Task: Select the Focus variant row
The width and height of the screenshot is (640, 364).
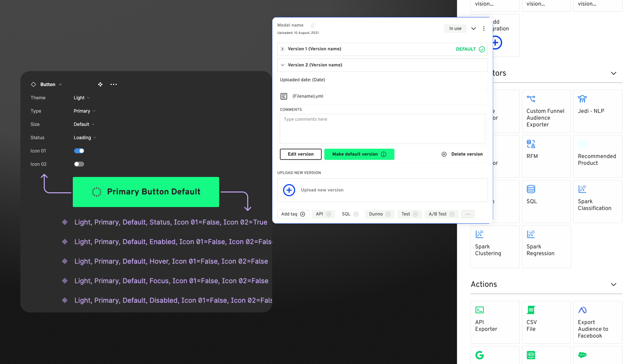Action: (165, 281)
